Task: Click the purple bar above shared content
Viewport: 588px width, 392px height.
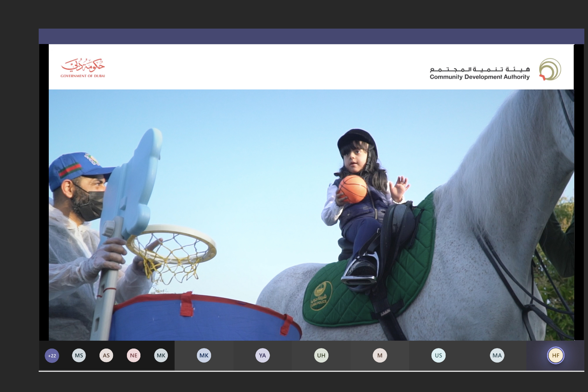Action: (311, 36)
